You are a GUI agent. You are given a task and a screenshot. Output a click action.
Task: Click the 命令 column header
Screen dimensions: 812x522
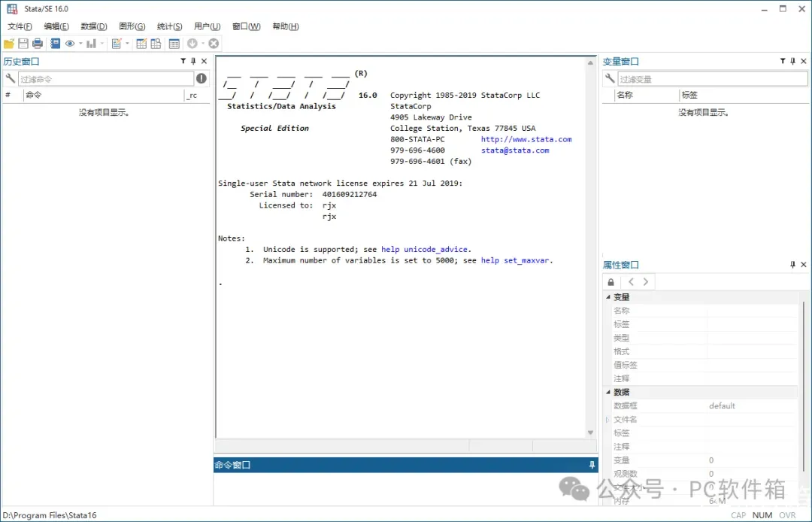104,95
